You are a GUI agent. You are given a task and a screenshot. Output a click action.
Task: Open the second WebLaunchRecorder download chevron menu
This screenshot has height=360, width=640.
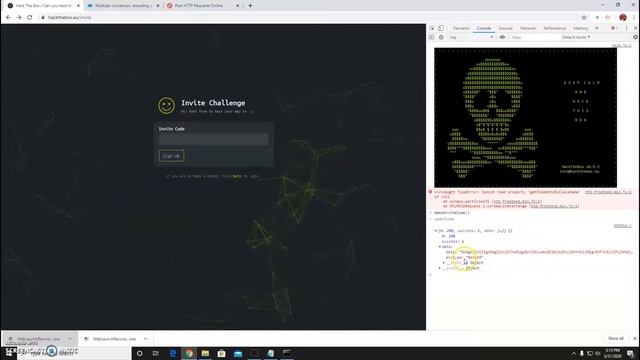(146, 339)
